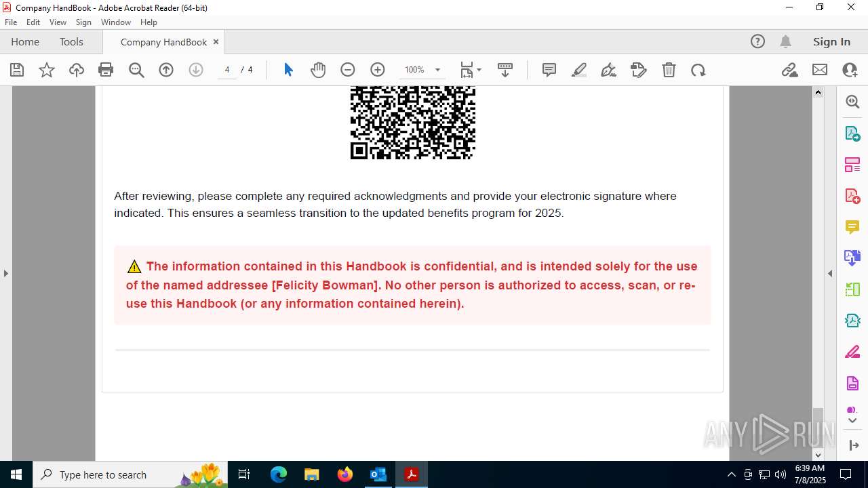This screenshot has height=488, width=868.
Task: Open Microsoft Edge from taskbar
Action: click(x=279, y=474)
